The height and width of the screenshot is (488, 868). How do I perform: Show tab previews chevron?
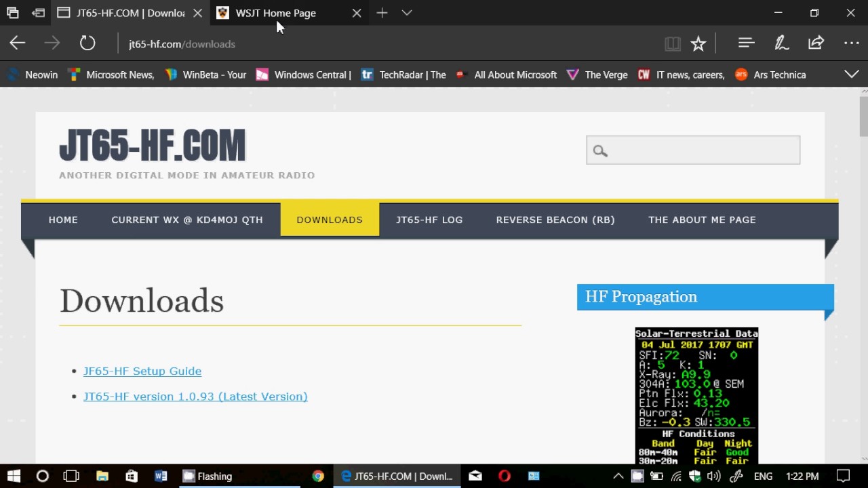pos(407,13)
